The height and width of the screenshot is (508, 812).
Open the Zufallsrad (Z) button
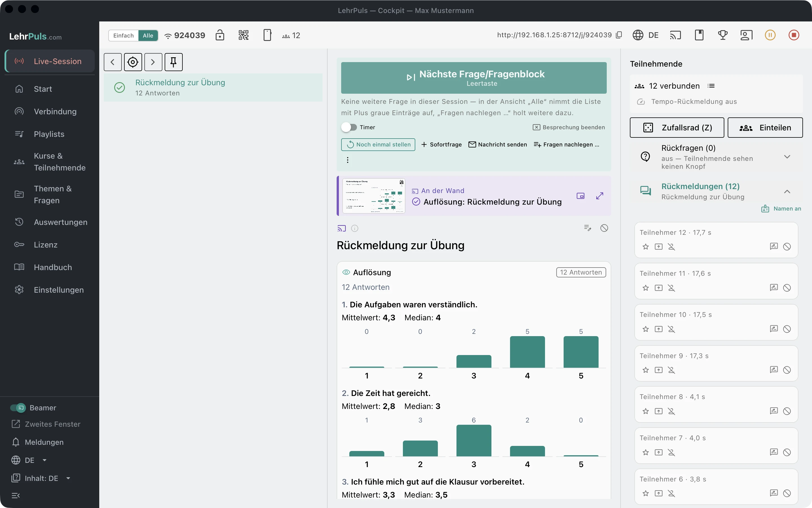point(677,128)
